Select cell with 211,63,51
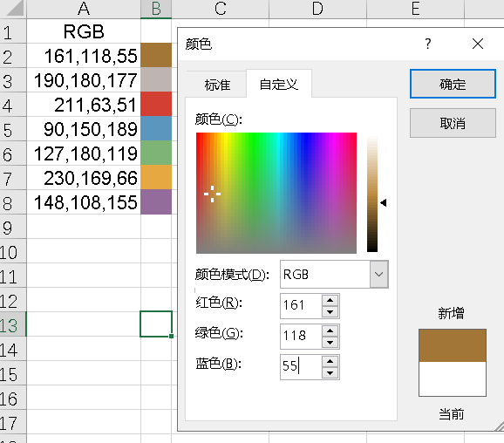 point(84,104)
